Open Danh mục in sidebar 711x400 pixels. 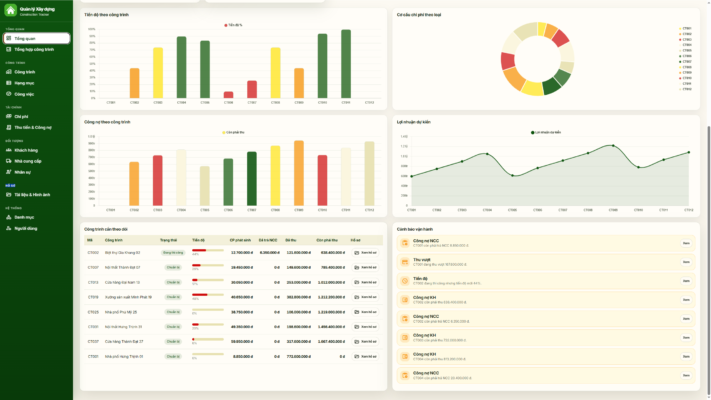36,217
